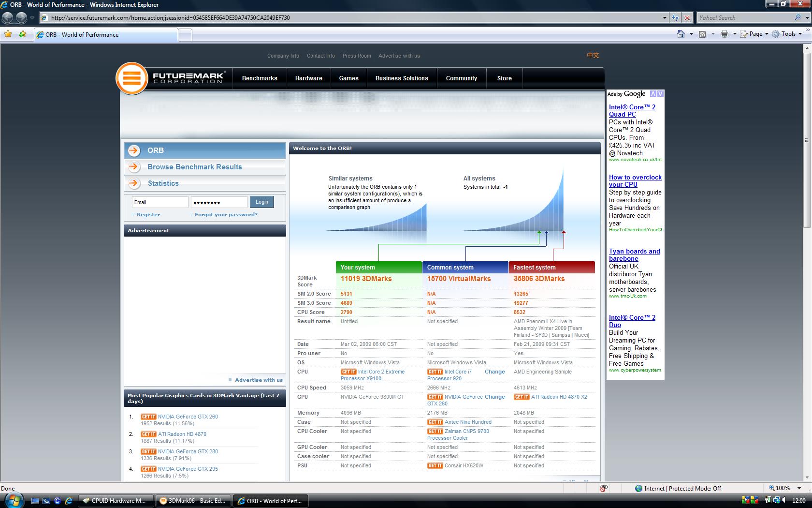This screenshot has width=812, height=508.
Task: Click the Contact Info link
Action: (x=320, y=56)
